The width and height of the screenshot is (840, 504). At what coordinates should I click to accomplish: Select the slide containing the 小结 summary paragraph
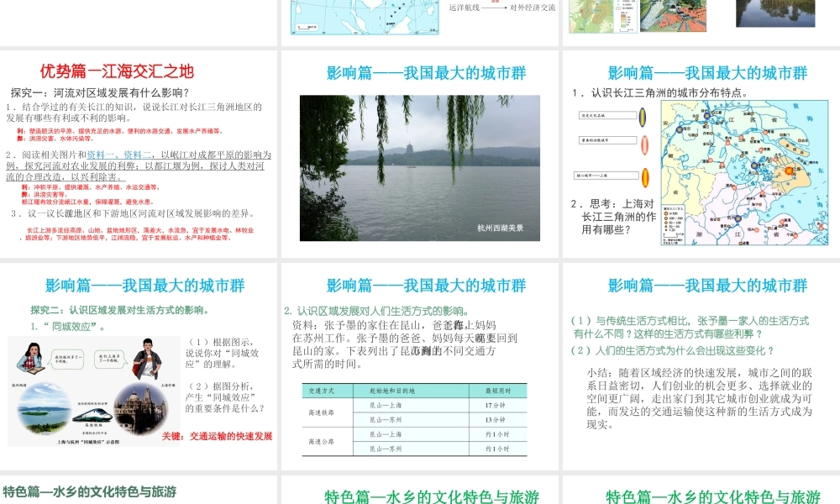(x=701, y=366)
